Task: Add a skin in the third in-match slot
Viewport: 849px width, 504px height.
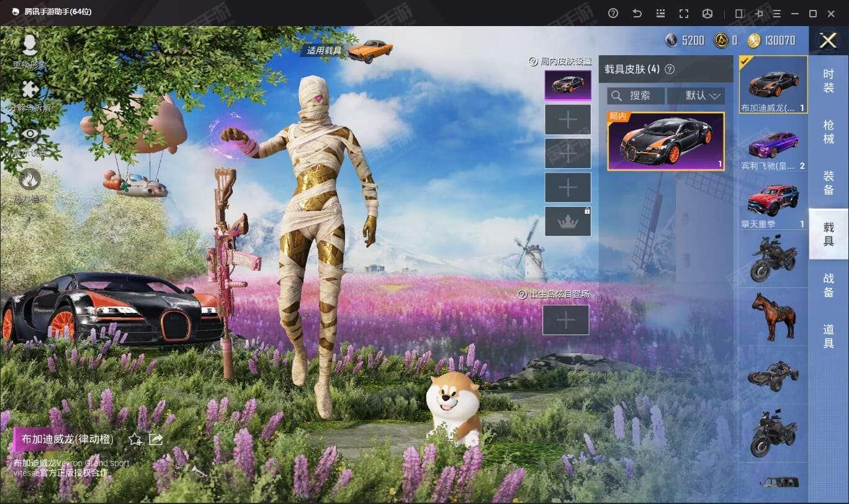Action: point(568,153)
